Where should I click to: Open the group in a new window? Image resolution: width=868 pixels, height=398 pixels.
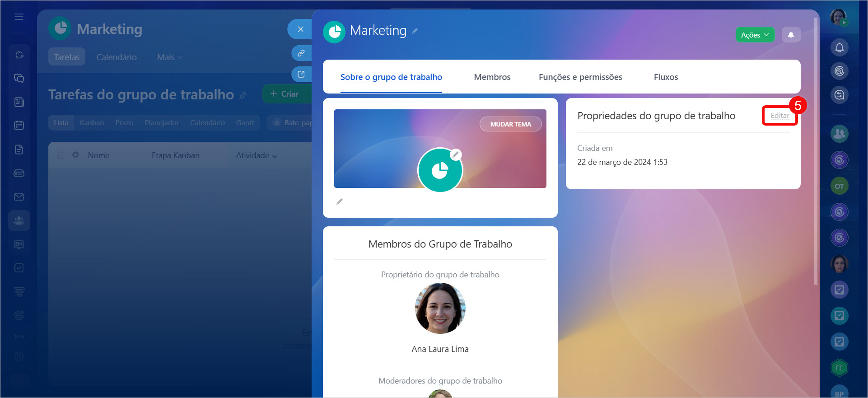tap(301, 74)
